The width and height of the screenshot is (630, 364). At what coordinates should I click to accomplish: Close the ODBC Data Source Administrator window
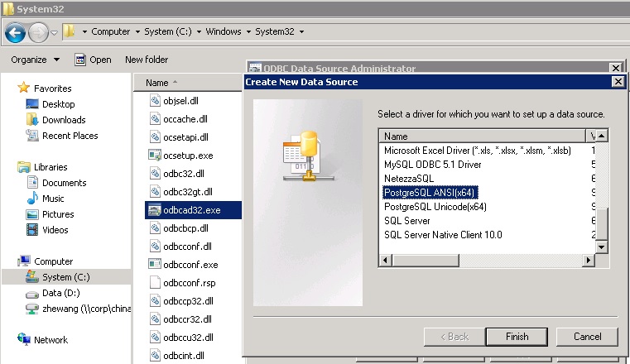point(616,68)
